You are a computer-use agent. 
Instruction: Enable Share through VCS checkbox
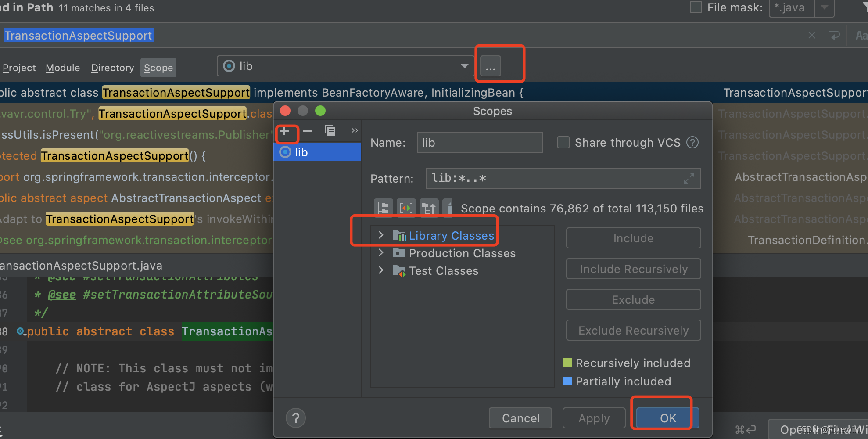point(563,143)
